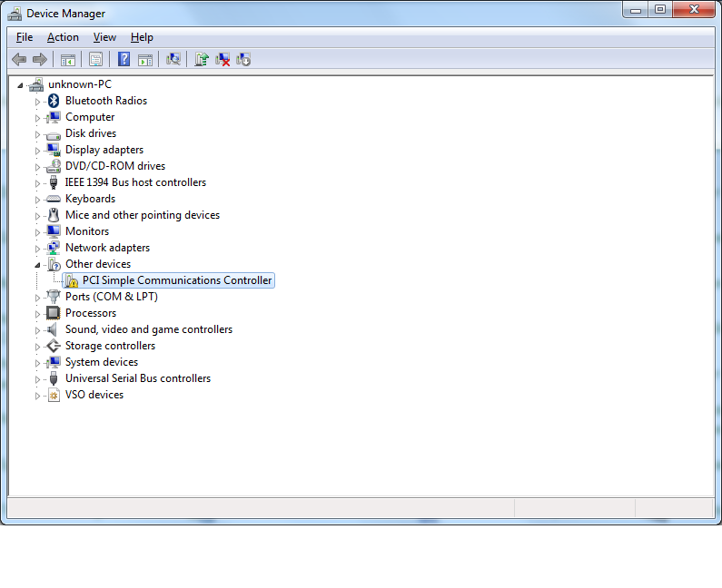Click the Network adapters icon

pos(54,248)
